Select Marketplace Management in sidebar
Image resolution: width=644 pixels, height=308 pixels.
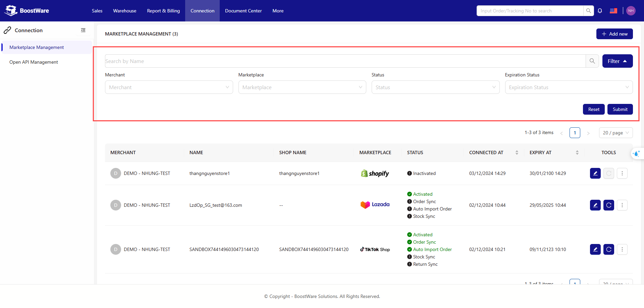(47, 47)
